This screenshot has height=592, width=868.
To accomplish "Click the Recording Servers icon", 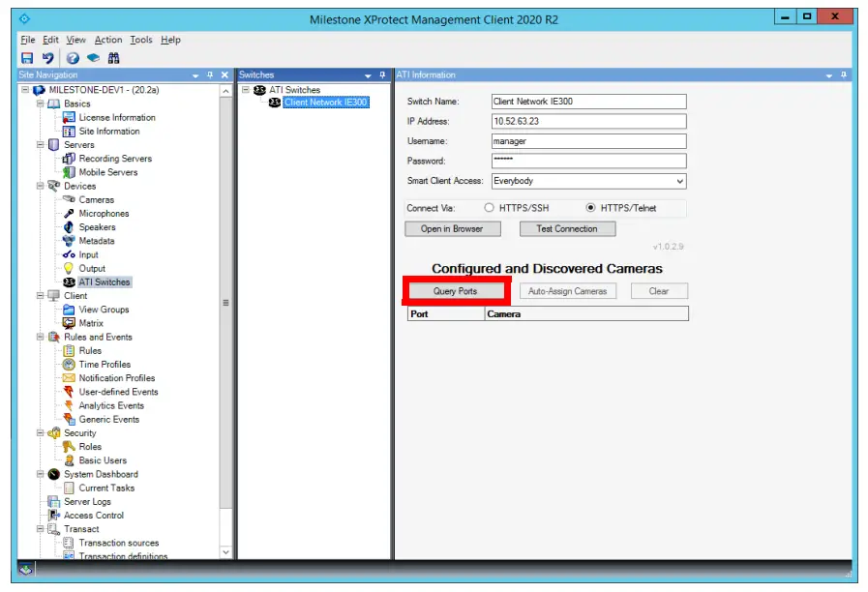I will point(69,159).
